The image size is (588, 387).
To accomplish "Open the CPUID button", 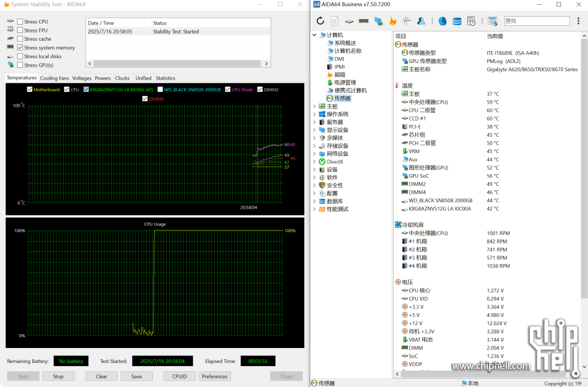I will 179,377.
